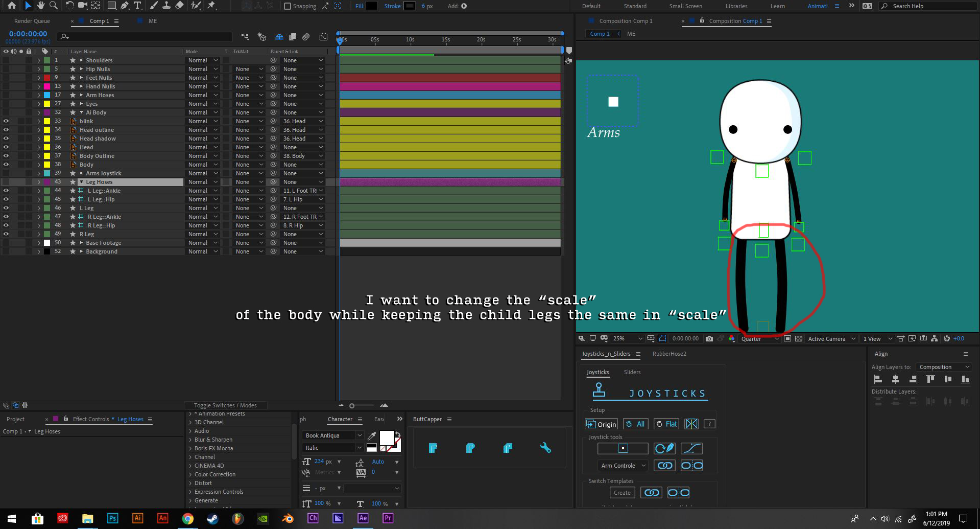
Task: Select the Puppet Pin tool
Action: [211, 6]
